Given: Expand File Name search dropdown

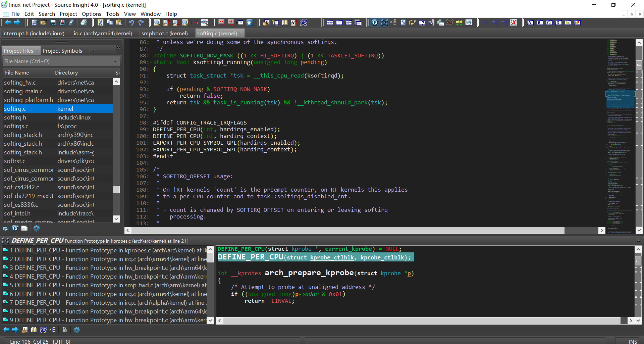Looking at the screenshot, I should [x=115, y=61].
